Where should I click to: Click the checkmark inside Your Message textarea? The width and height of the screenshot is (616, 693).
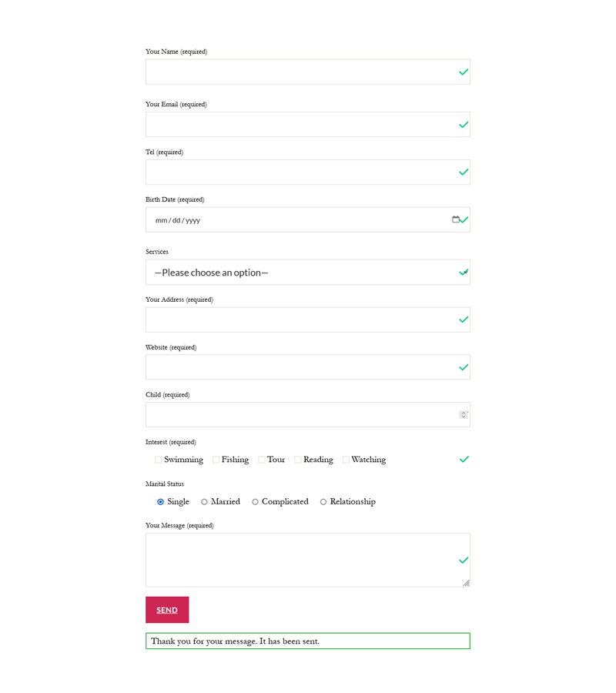click(464, 560)
